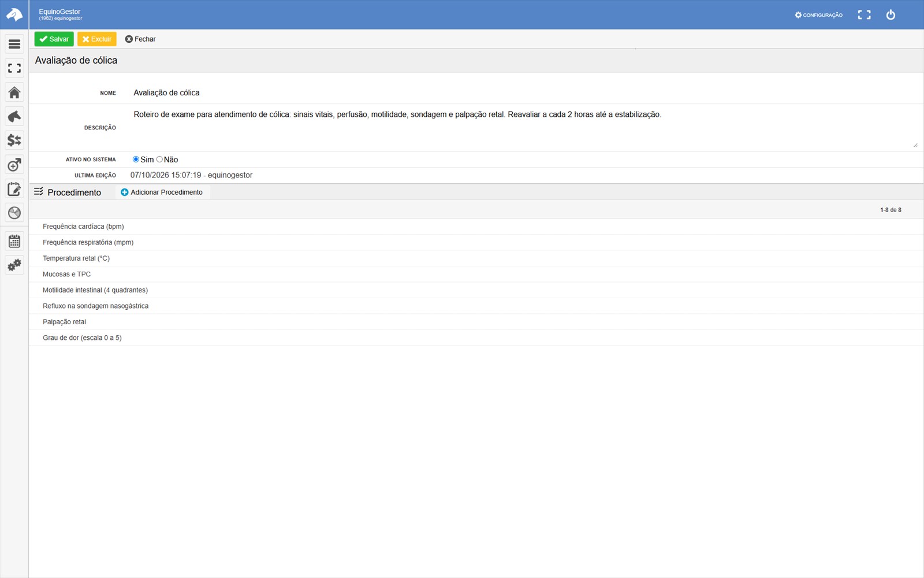Save the form with Salvar
Screen dimensions: 924x578
point(54,39)
